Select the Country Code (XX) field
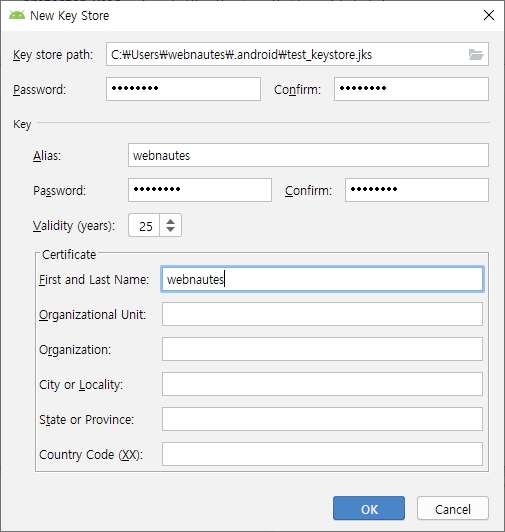Screen dimensions: 505x532 (322, 454)
